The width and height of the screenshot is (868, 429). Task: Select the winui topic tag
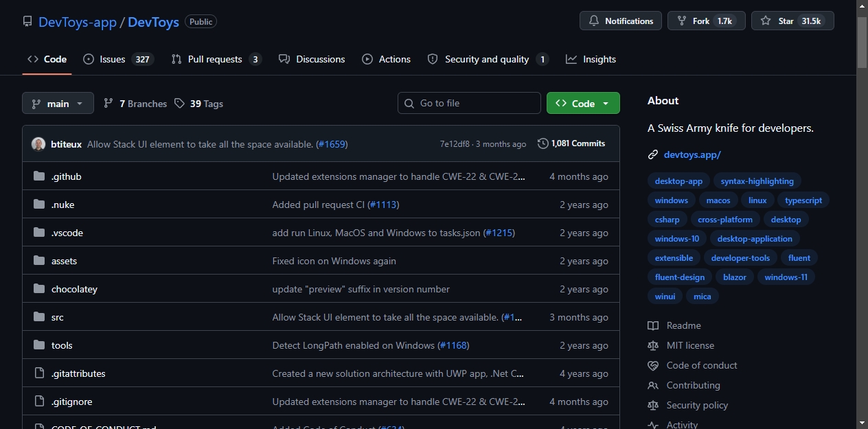click(x=665, y=297)
